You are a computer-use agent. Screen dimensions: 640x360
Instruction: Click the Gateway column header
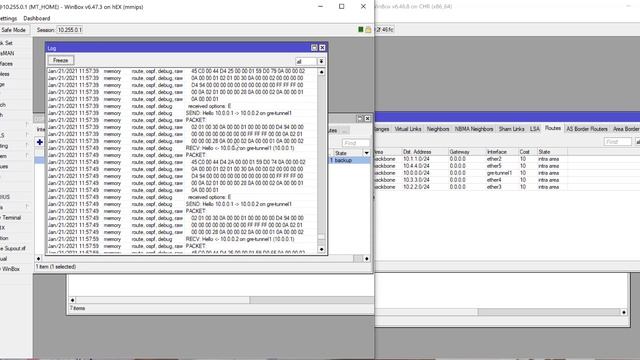click(x=466, y=152)
